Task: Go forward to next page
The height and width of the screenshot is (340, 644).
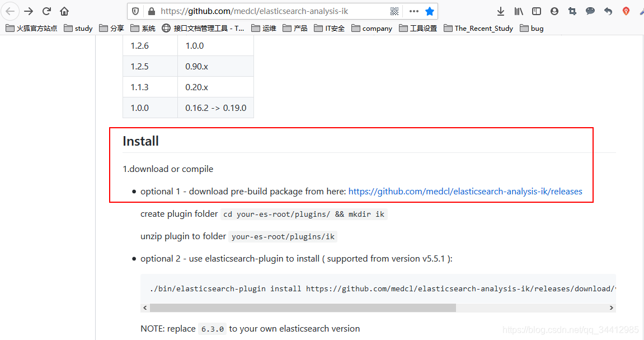Action: click(x=29, y=11)
